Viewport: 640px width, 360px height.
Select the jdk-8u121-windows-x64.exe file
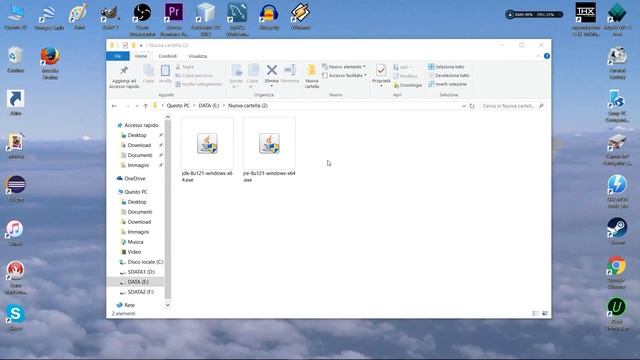click(207, 150)
